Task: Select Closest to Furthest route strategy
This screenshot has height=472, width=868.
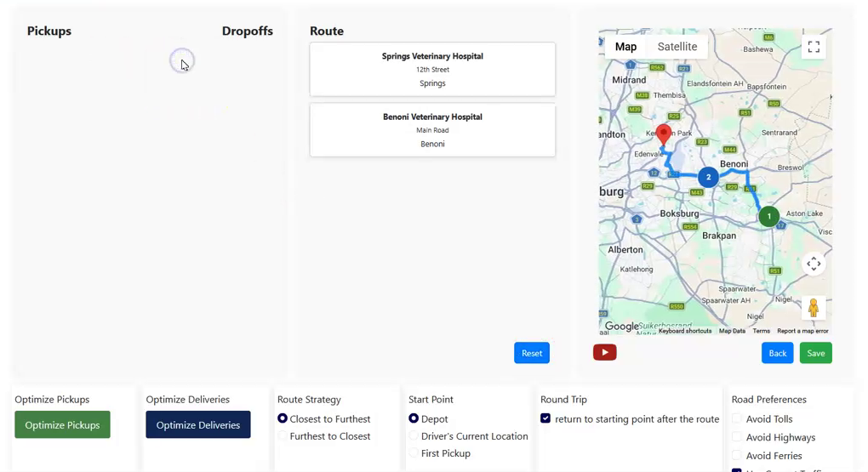Action: [x=283, y=418]
